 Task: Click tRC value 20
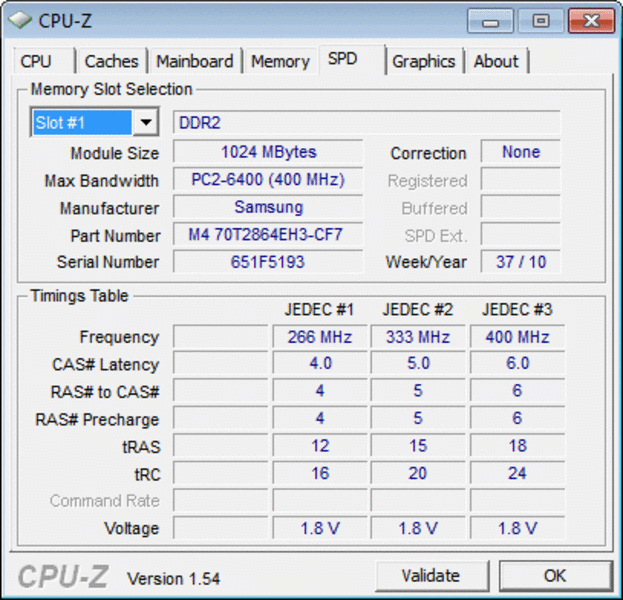pyautogui.click(x=418, y=473)
